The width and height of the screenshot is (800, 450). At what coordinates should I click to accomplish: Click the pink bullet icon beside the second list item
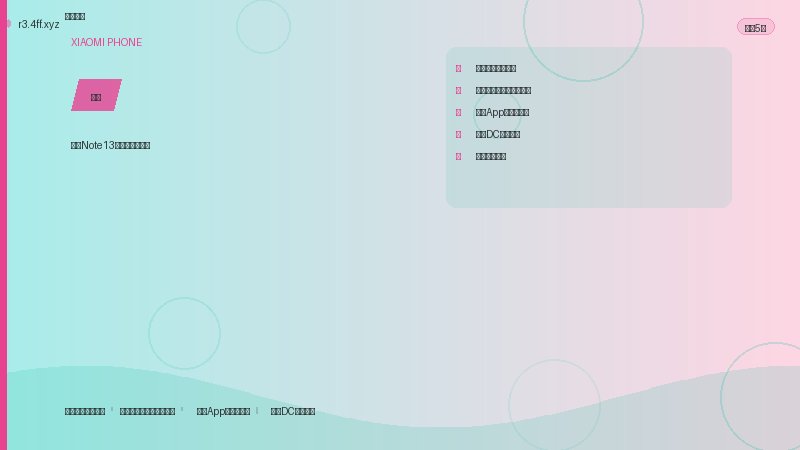(458, 91)
